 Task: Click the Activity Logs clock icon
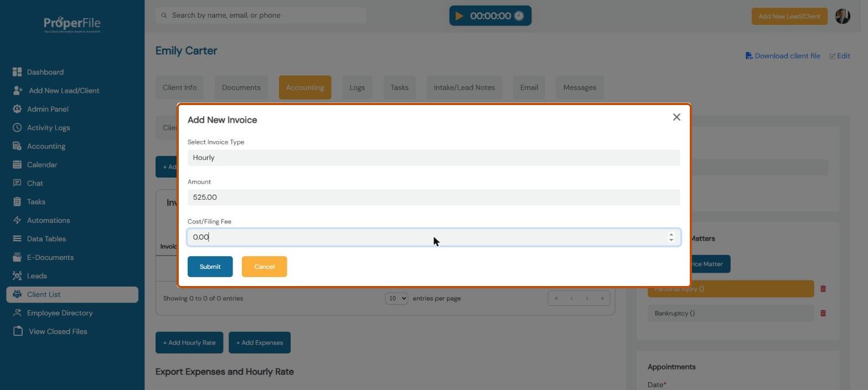[17, 127]
